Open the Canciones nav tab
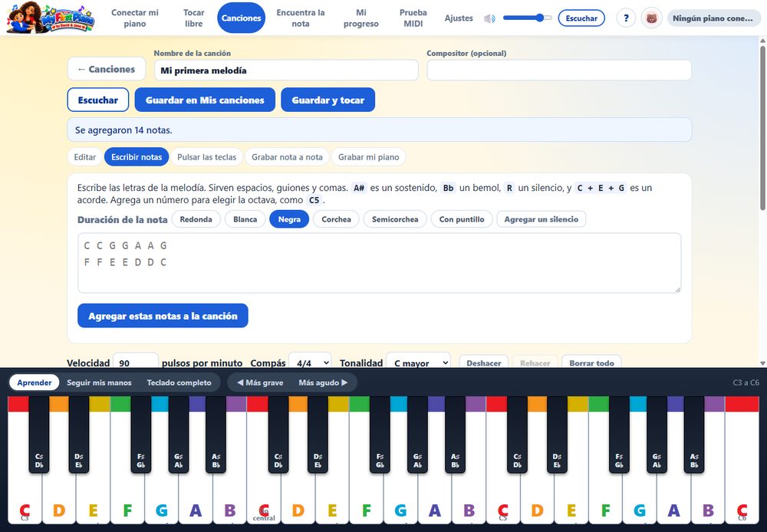The width and height of the screenshot is (767, 532). [x=241, y=18]
